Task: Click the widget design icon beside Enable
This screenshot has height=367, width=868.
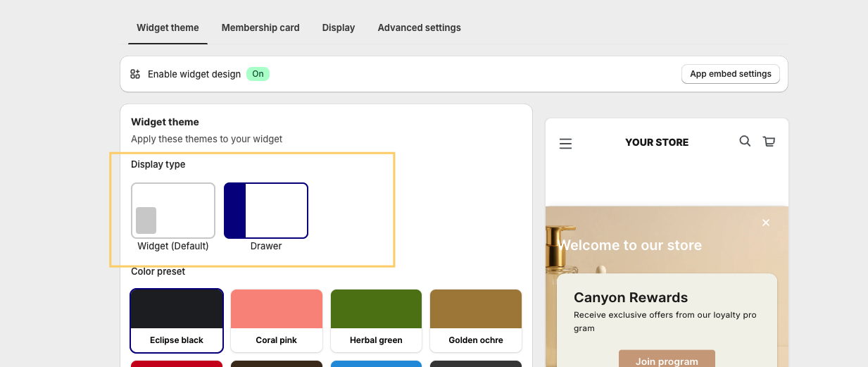Action: 135,74
